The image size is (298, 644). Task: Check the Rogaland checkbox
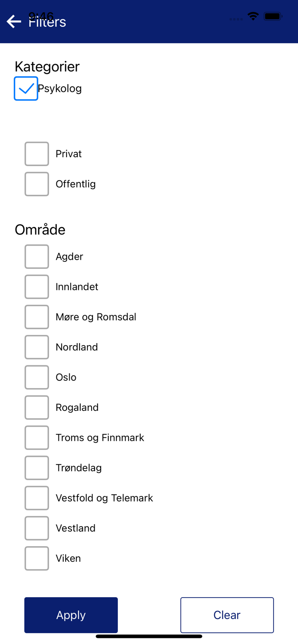tap(37, 407)
